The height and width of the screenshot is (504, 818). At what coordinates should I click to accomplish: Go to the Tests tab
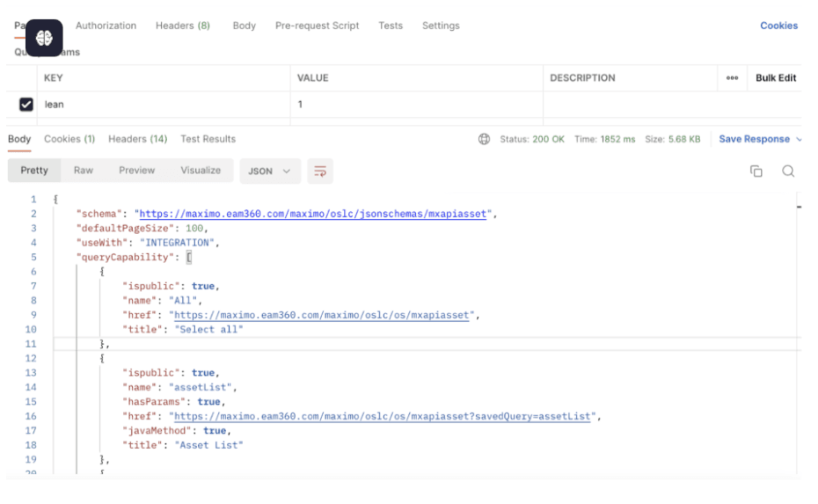click(391, 26)
